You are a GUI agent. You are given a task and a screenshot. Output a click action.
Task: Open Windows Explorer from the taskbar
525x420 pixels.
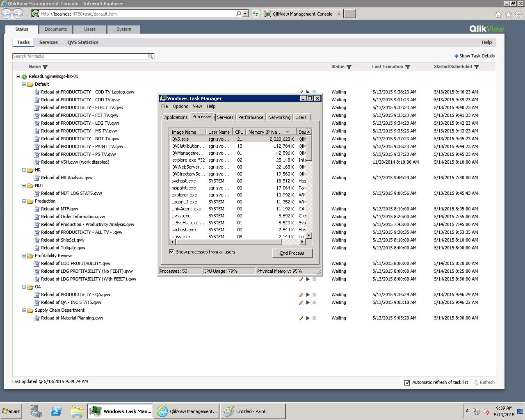point(77,411)
